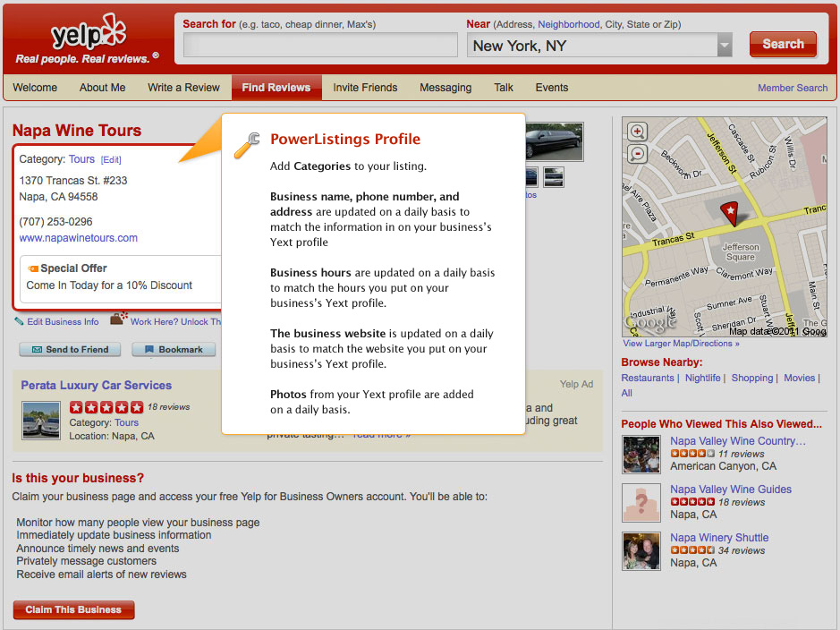Open www.napawinetours.com website link

point(78,238)
